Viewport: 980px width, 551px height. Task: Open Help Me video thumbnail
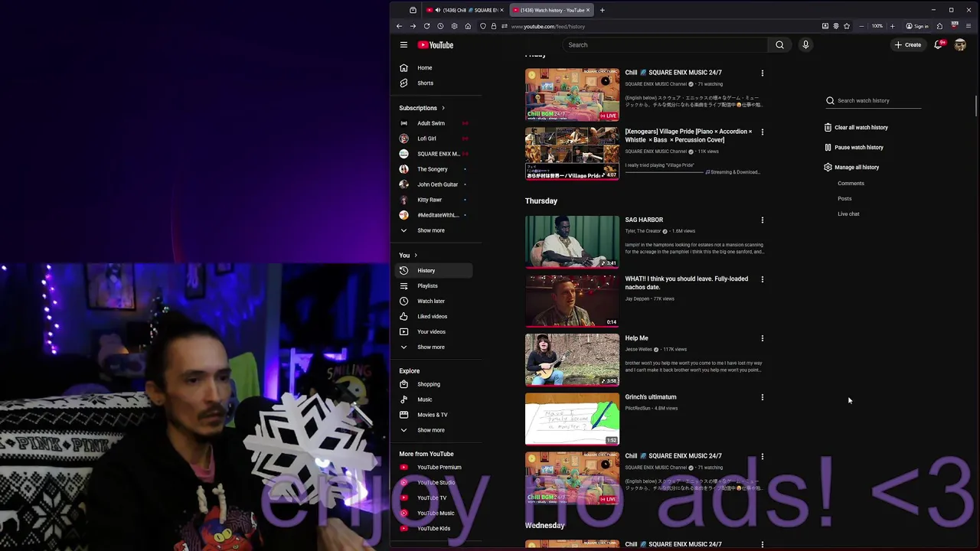[572, 360]
